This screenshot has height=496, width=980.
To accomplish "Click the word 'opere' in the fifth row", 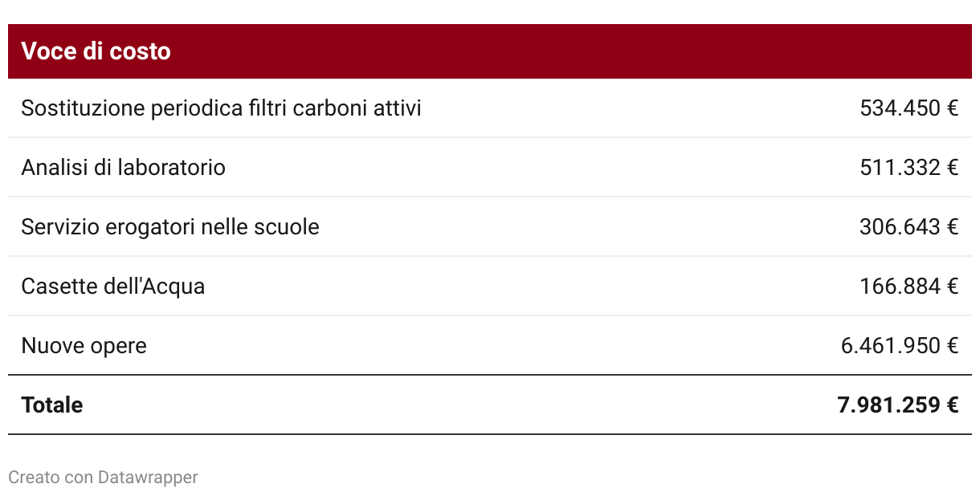I will (x=119, y=345).
